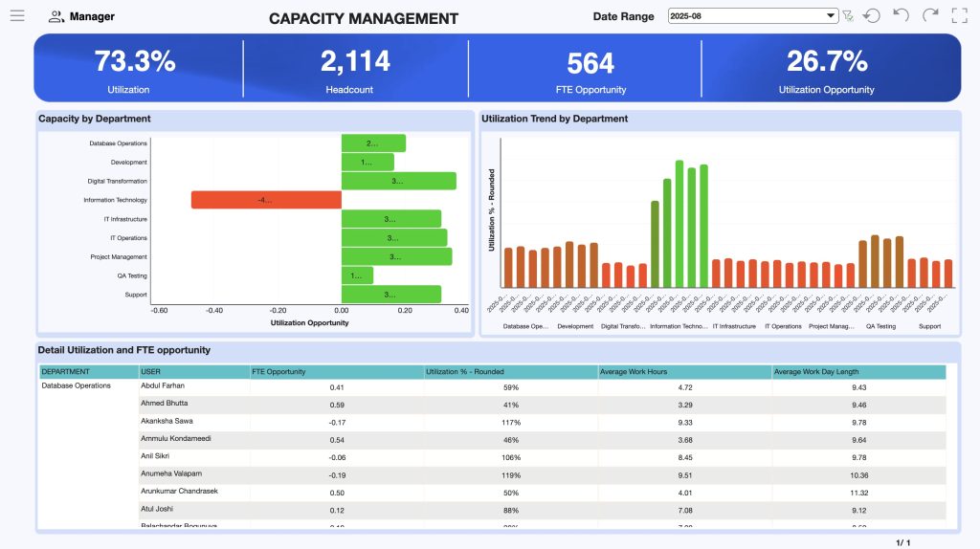The image size is (980, 549).
Task: Click the Average Work Hours column header
Action: click(x=633, y=371)
